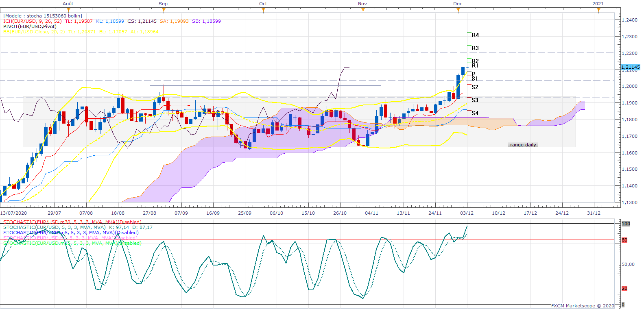Click the 18/08 date axis label
This screenshot has height=309, width=644.
coord(118,213)
